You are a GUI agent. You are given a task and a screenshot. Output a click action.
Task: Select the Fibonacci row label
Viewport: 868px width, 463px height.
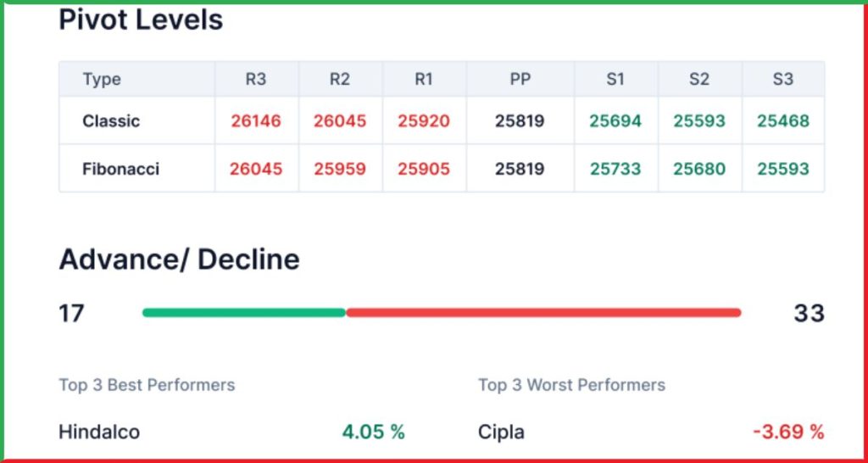point(120,169)
